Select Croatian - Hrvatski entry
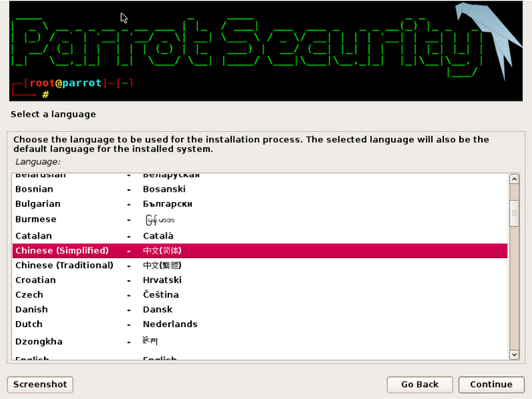Image resolution: width=532 pixels, height=399 pixels. click(x=260, y=280)
